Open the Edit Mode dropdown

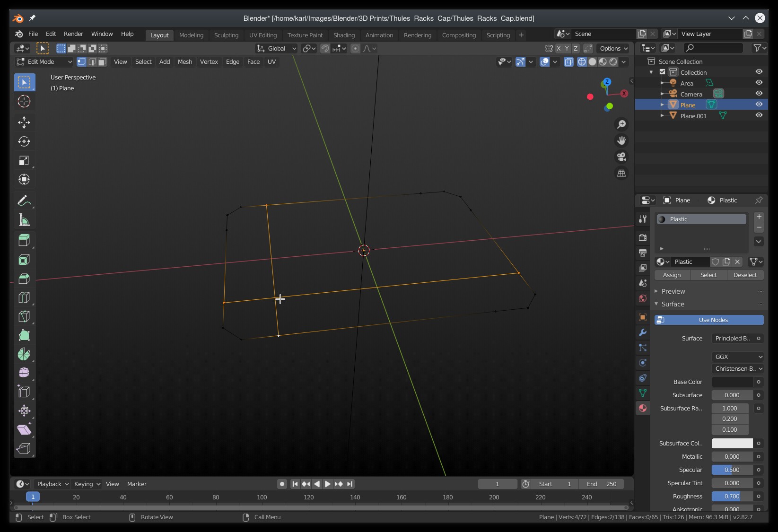coord(44,61)
